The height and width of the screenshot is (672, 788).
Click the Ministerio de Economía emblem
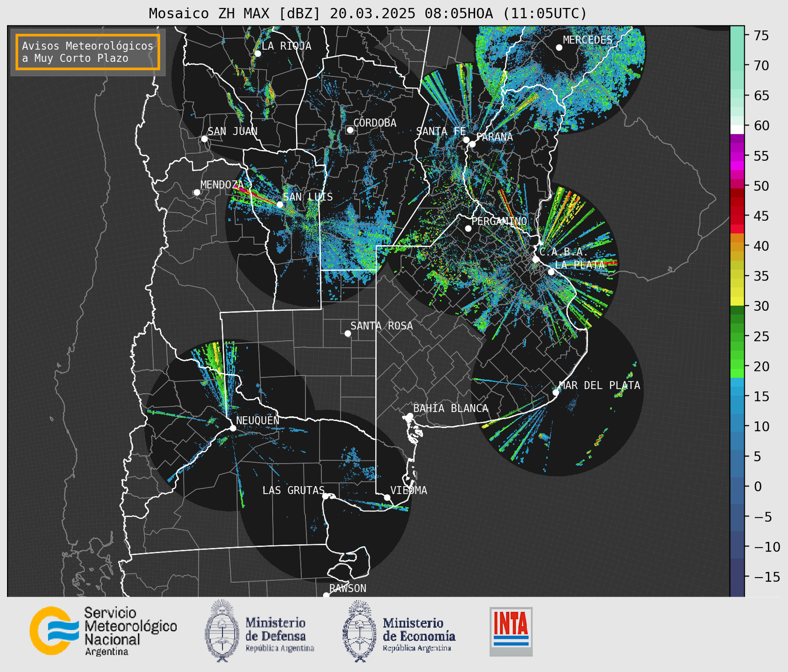pyautogui.click(x=360, y=631)
